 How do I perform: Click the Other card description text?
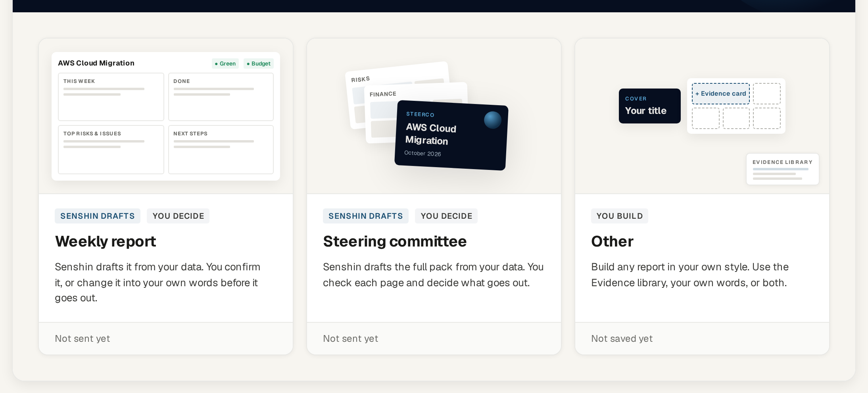690,275
